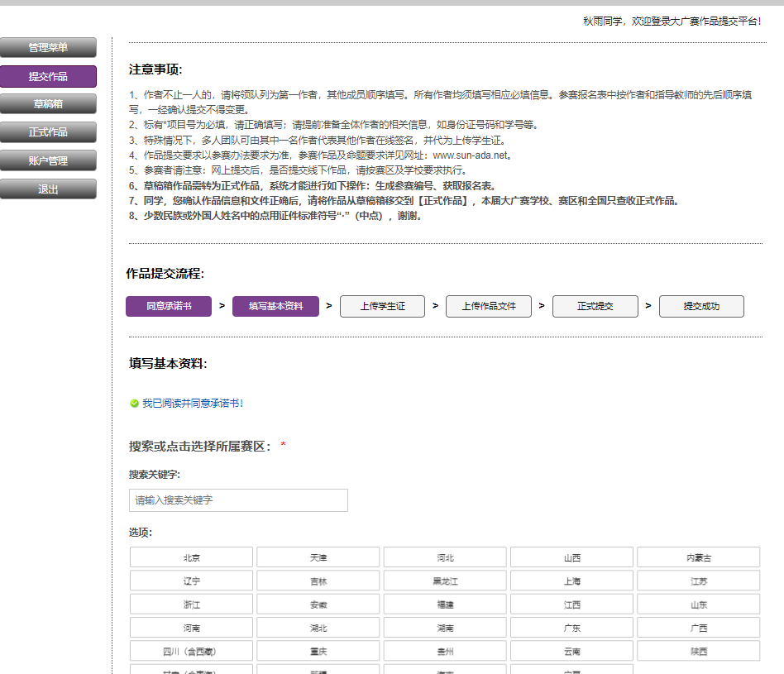Focus the 搜索关键字 search input field

(238, 500)
